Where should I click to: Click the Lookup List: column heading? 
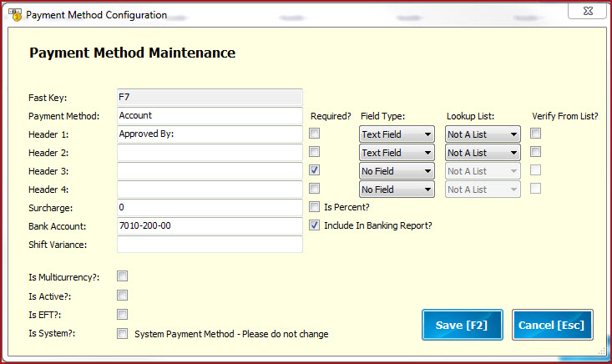(470, 116)
